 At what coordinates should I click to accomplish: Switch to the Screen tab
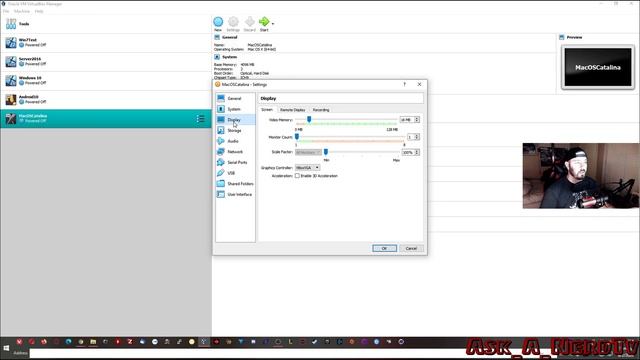tap(267, 110)
